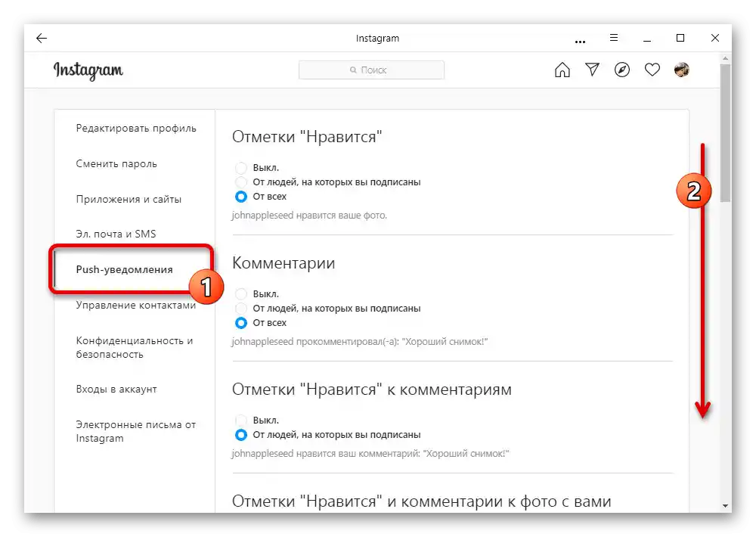This screenshot has width=756, height=537.
Task: Open the hamburger menu in title bar
Action: pos(614,38)
